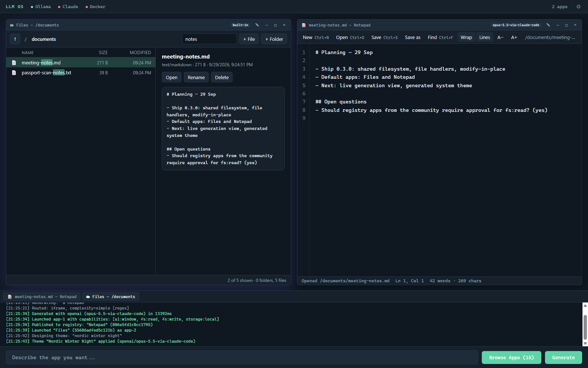The width and height of the screenshot is (588, 368).
Task: Click the log scrollbar down arrow
Action: [585, 344]
